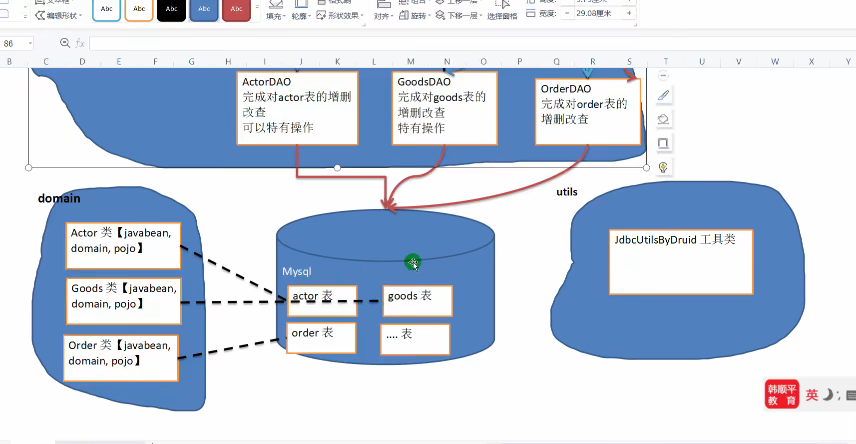Click the 英 input method language indicator
Image resolution: width=856 pixels, height=444 pixels.
coord(812,394)
